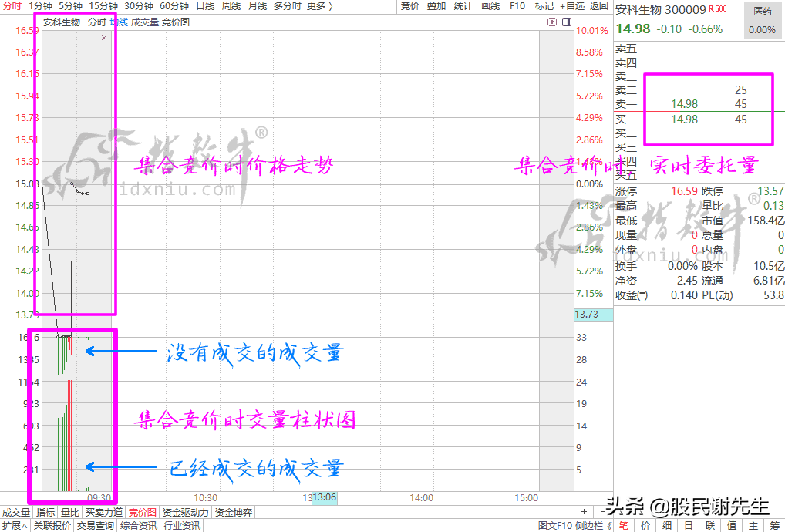Select the 竞价图 indicator tab
Image resolution: width=785 pixels, height=532 pixels.
142,513
